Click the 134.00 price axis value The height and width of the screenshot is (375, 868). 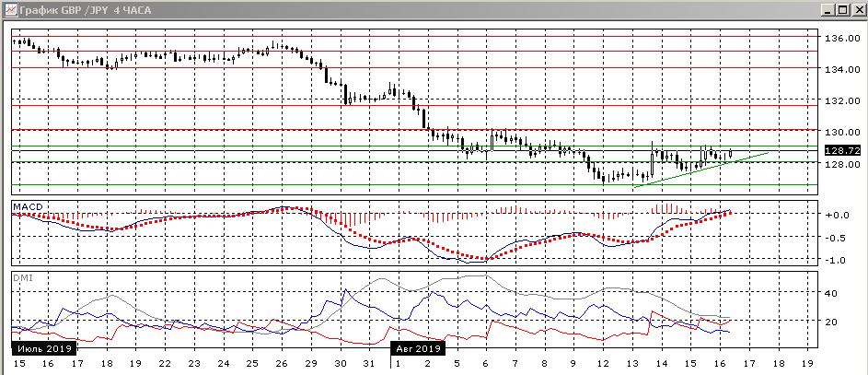pyautogui.click(x=841, y=70)
